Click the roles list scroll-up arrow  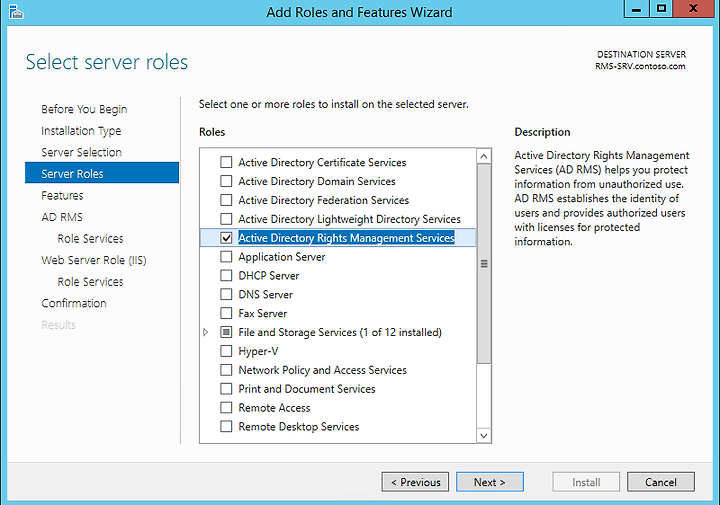click(x=484, y=157)
